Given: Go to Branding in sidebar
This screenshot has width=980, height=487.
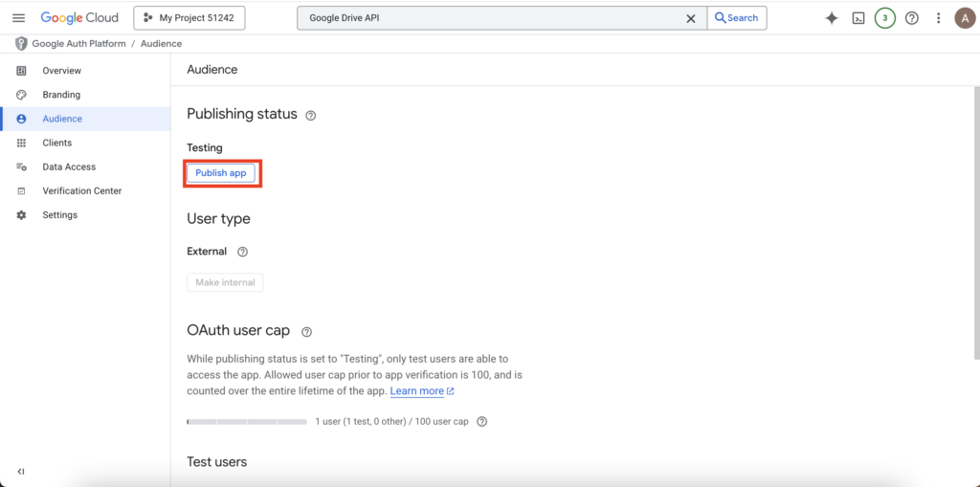Looking at the screenshot, I should click(61, 95).
